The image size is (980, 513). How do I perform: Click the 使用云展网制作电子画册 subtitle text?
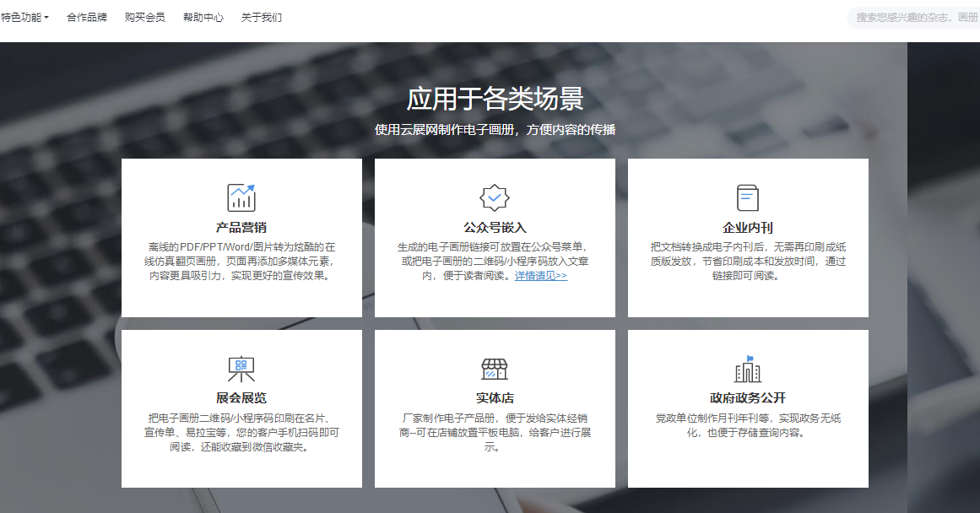point(495,129)
